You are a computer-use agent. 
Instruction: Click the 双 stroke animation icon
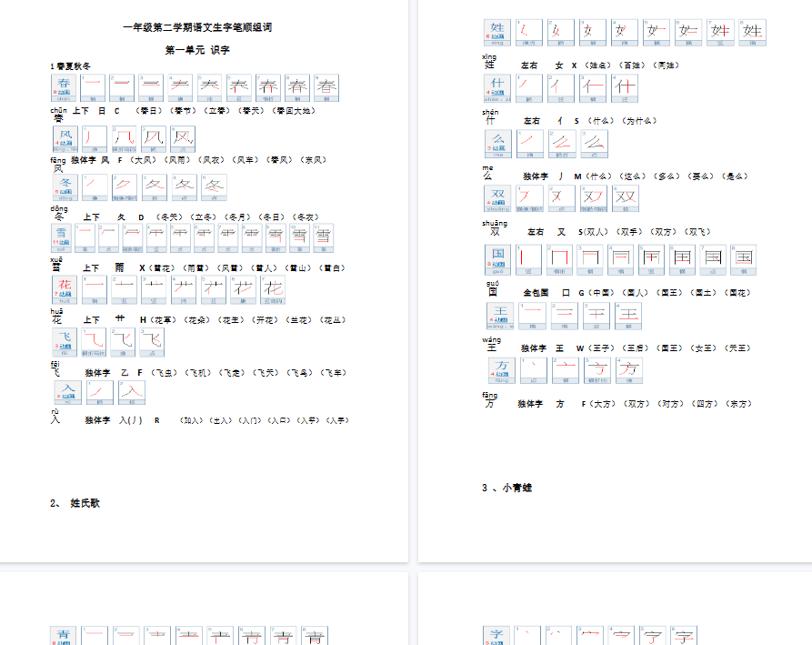tap(496, 197)
